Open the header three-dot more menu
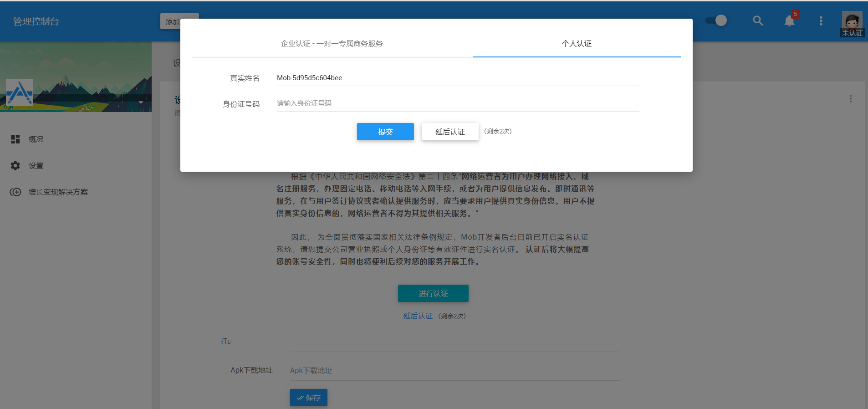The image size is (868, 409). [x=821, y=21]
